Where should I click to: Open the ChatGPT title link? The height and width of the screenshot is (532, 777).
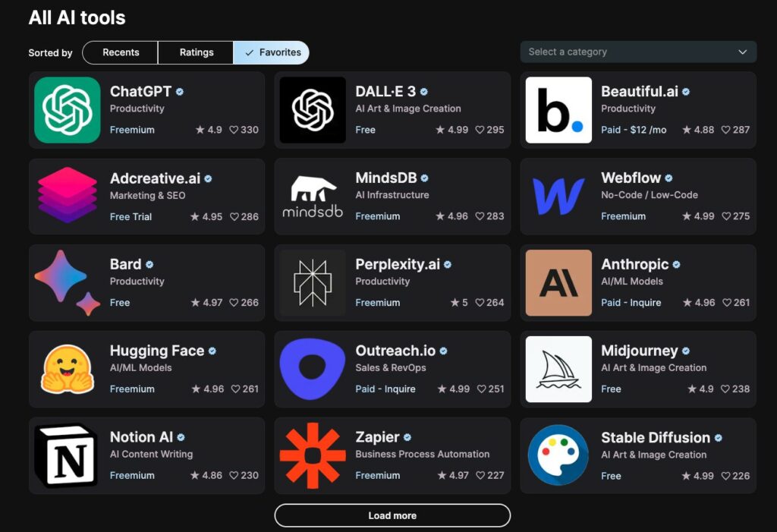pyautogui.click(x=140, y=91)
